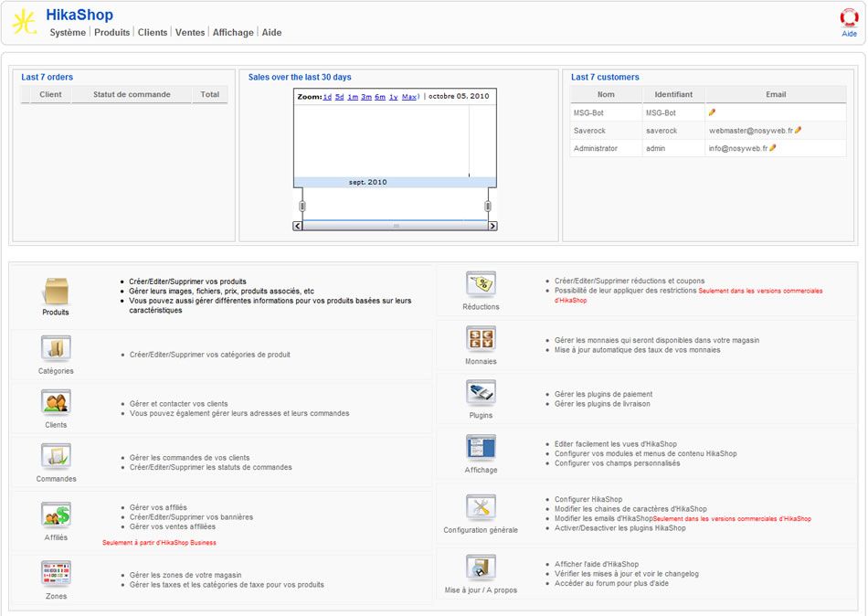This screenshot has width=868, height=616.
Task: Set chart zoom to Max
Action: (x=409, y=96)
